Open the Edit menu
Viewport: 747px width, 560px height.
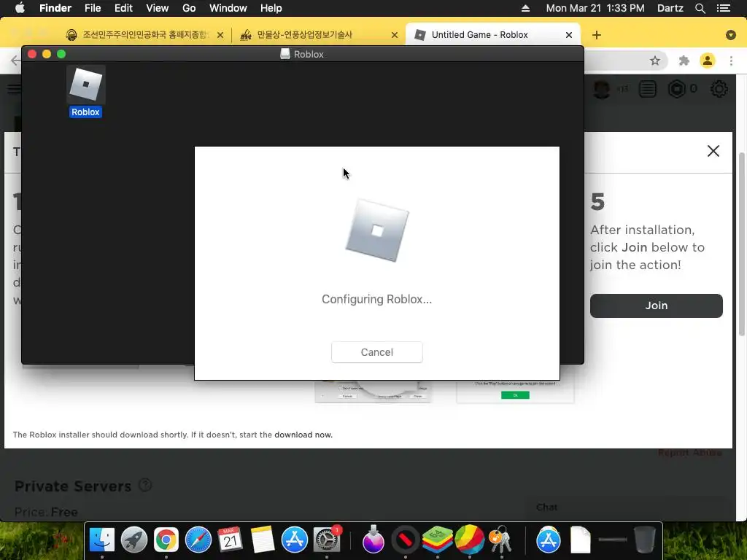point(123,8)
